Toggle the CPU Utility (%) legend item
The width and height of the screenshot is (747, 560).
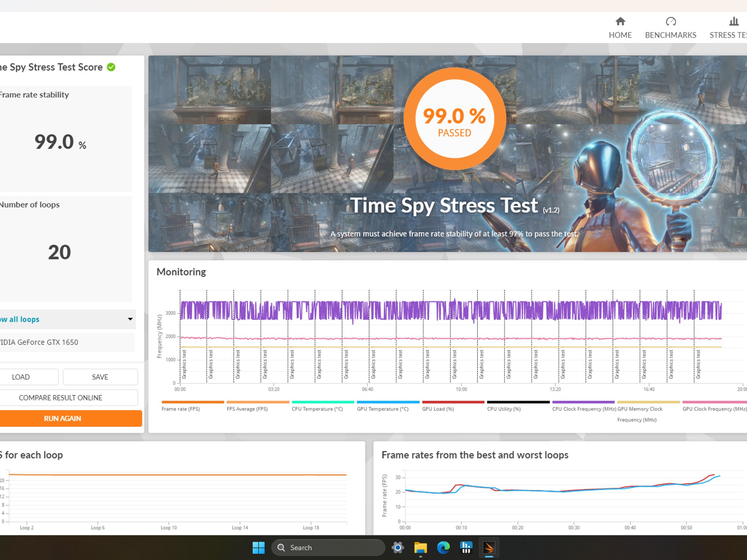point(518,406)
